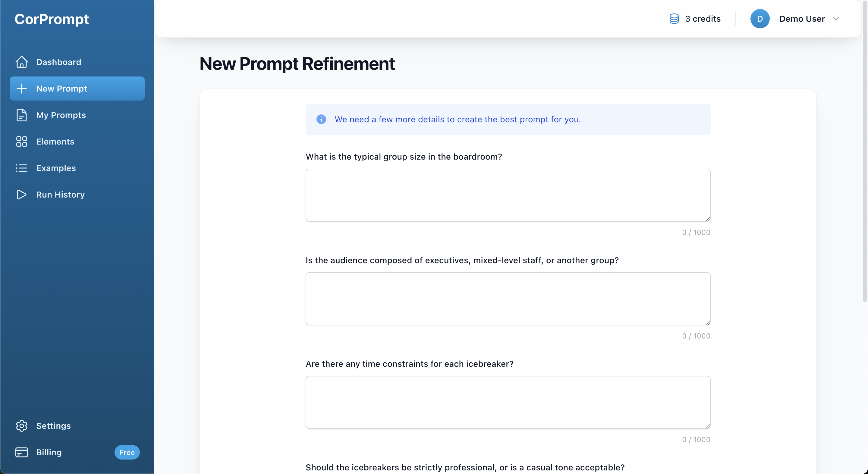Click the plus icon next to New Prompt

pos(22,88)
